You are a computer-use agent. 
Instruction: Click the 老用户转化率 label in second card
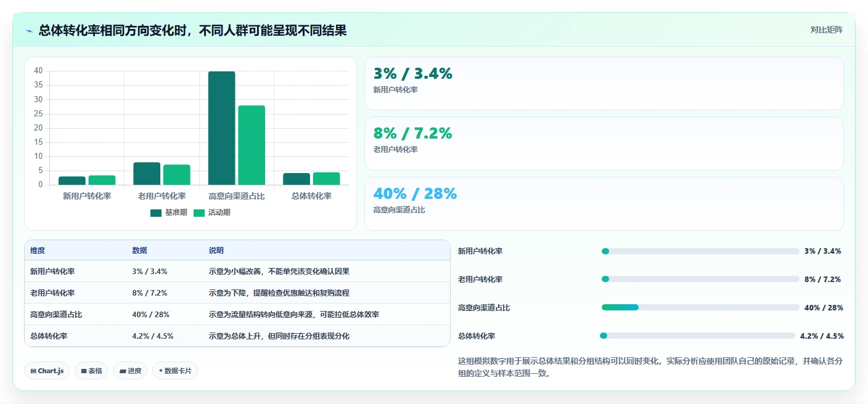pos(395,150)
